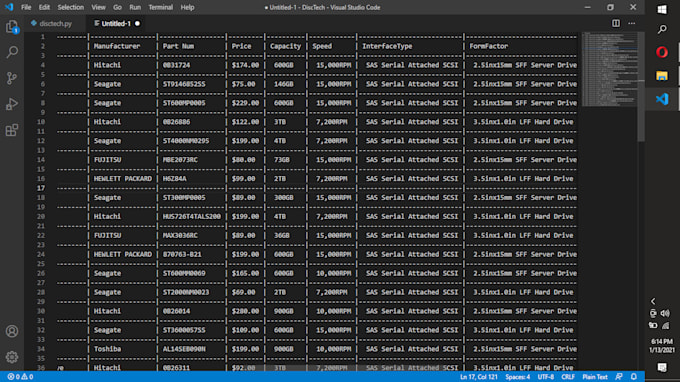Screen dimensions: 680x382
Task: Open the Action Center notification icon
Action: [x=662, y=368]
